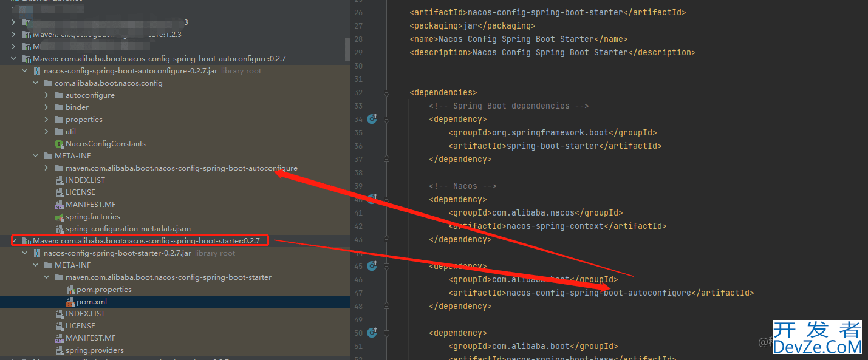Viewport: 868px width, 360px height.
Task: Fold the dependency block at line 45
Action: point(386,266)
